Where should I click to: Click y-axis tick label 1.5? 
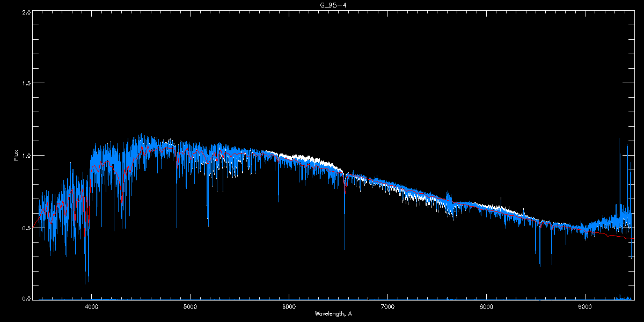(x=25, y=83)
